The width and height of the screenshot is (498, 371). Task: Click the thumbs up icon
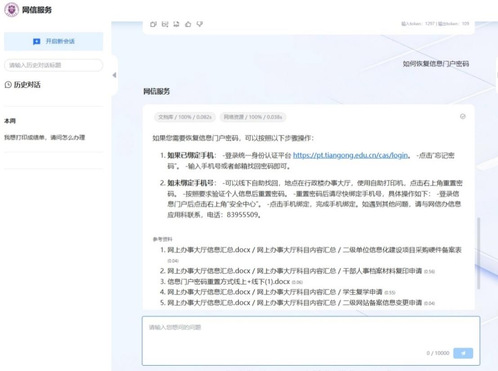click(x=188, y=24)
